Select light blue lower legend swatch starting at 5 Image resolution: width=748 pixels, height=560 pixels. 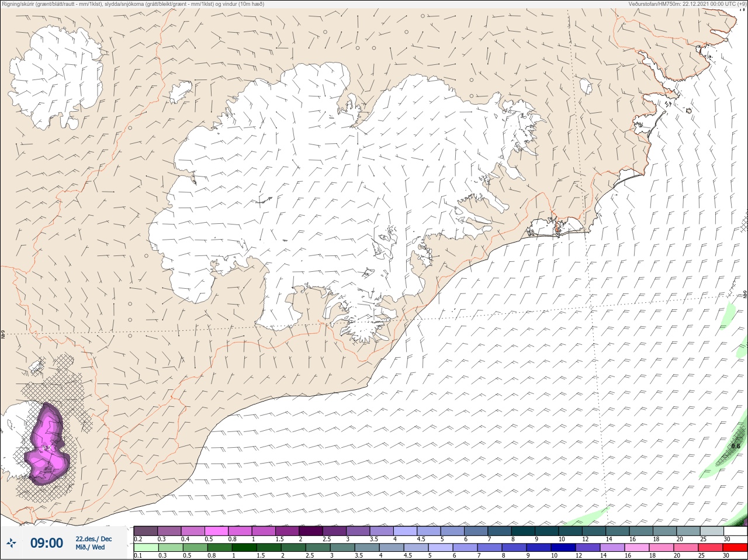click(x=441, y=548)
